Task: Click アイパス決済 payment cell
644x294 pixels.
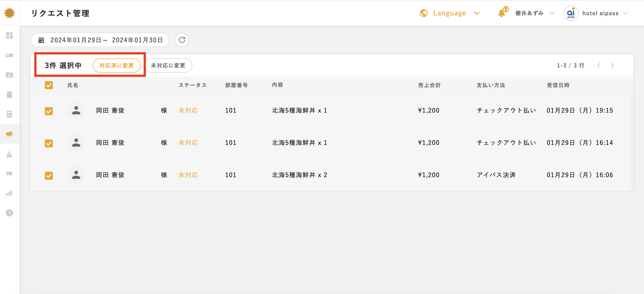Action: (496, 175)
